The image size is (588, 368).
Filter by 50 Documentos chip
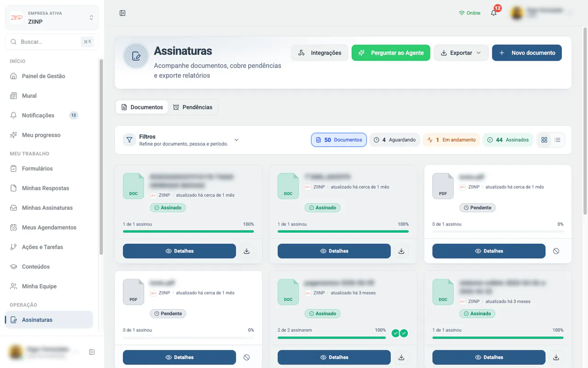pos(339,140)
